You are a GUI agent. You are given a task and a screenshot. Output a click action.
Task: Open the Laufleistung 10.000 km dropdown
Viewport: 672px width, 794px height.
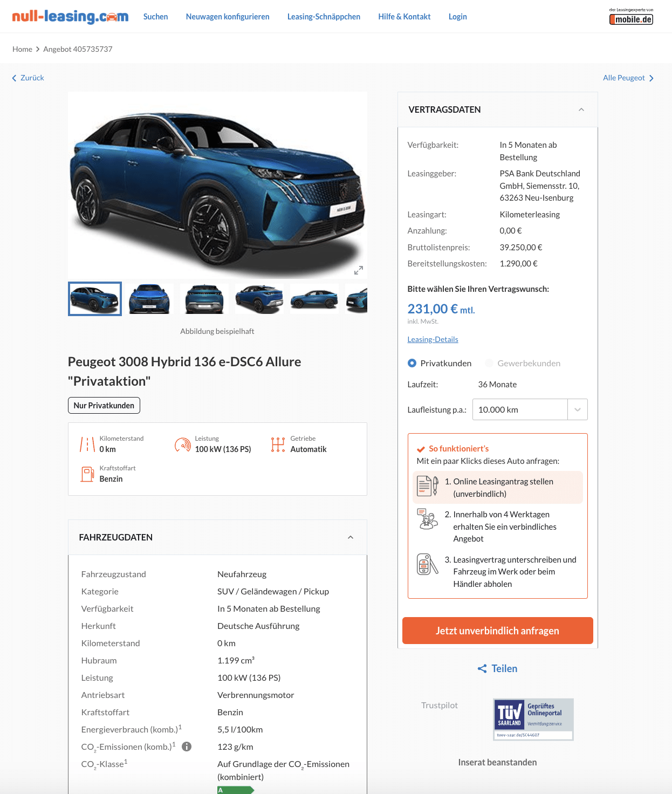pos(530,409)
